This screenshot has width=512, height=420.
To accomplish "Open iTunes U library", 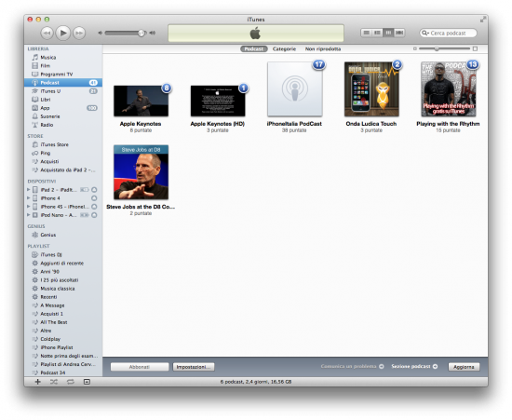I will 63,91.
